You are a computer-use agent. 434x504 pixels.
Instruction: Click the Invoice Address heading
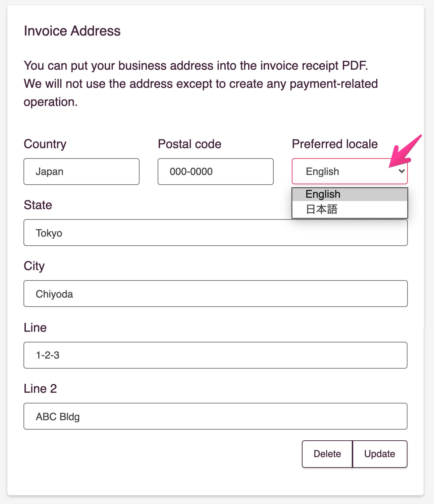coord(72,31)
